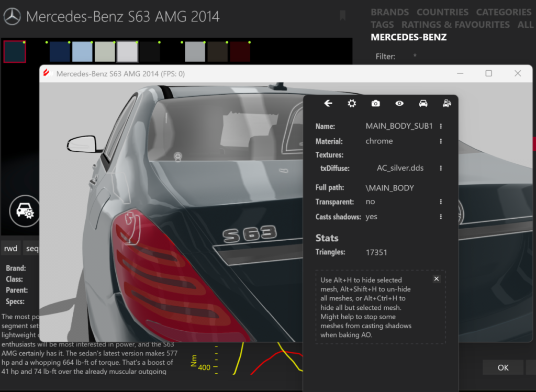The image size is (536, 392).
Task: Click the single car icon in panel toolbar
Action: point(423,103)
